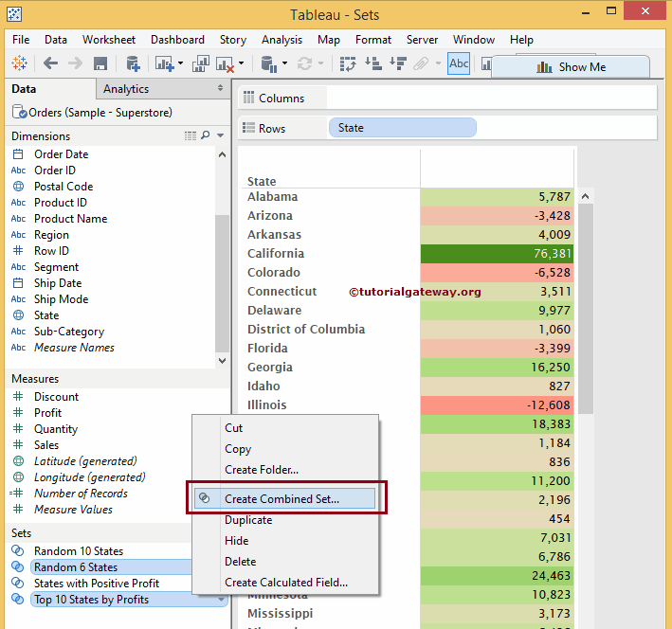Open the Analysis menu
This screenshot has height=629, width=672.
[x=282, y=40]
